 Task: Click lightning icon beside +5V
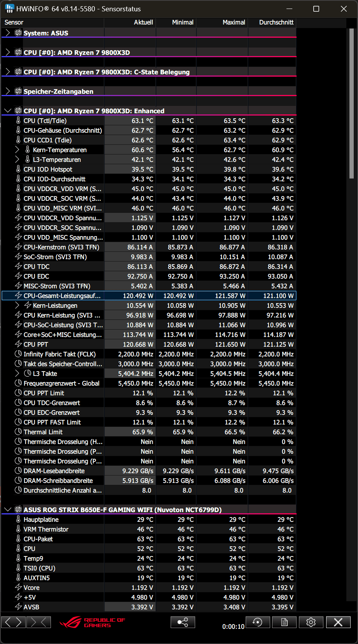[18, 597]
